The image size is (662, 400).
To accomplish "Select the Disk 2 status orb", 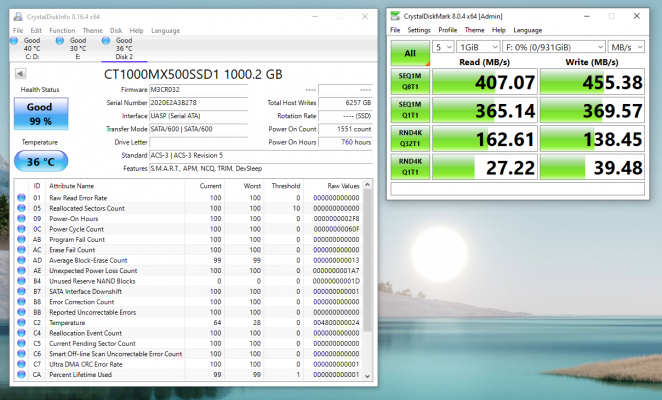I will point(106,40).
